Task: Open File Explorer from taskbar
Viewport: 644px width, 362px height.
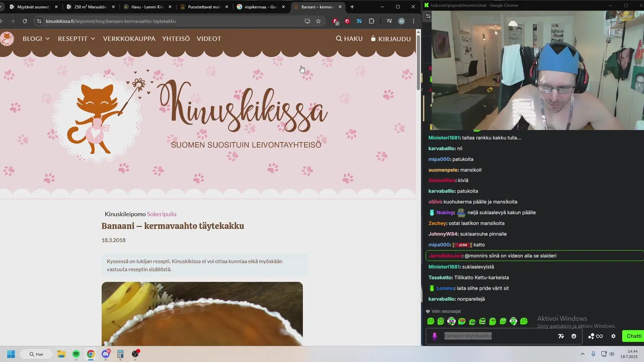Action: click(x=61, y=354)
